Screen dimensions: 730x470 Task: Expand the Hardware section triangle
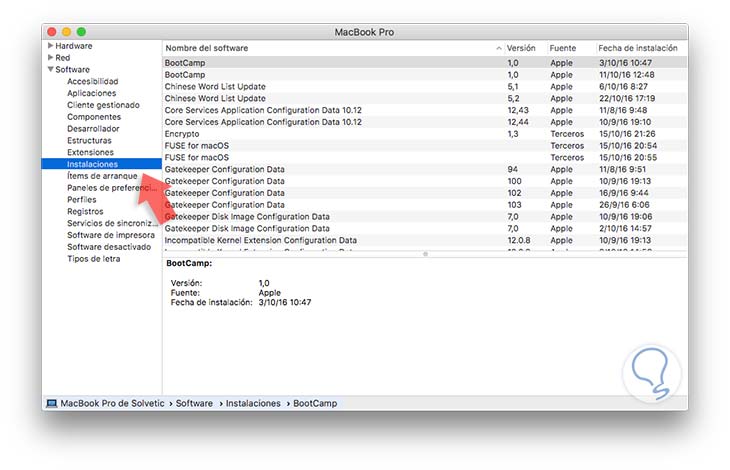pos(50,46)
